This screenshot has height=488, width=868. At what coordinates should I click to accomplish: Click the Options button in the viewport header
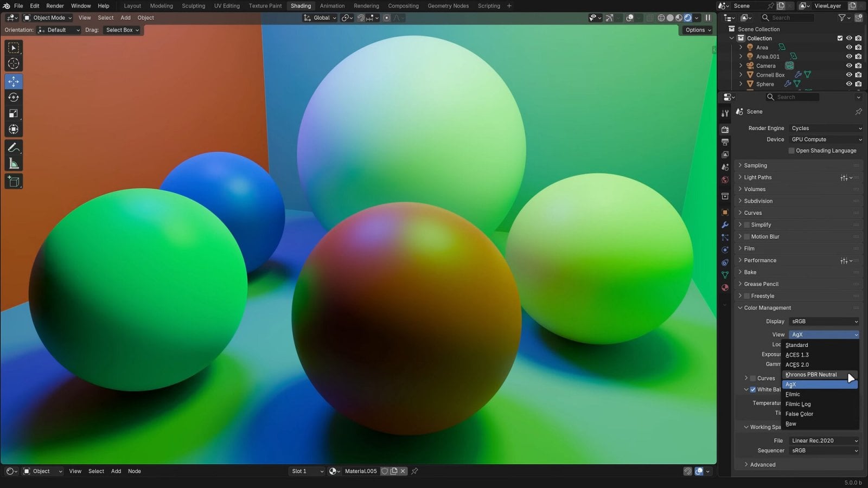(697, 30)
